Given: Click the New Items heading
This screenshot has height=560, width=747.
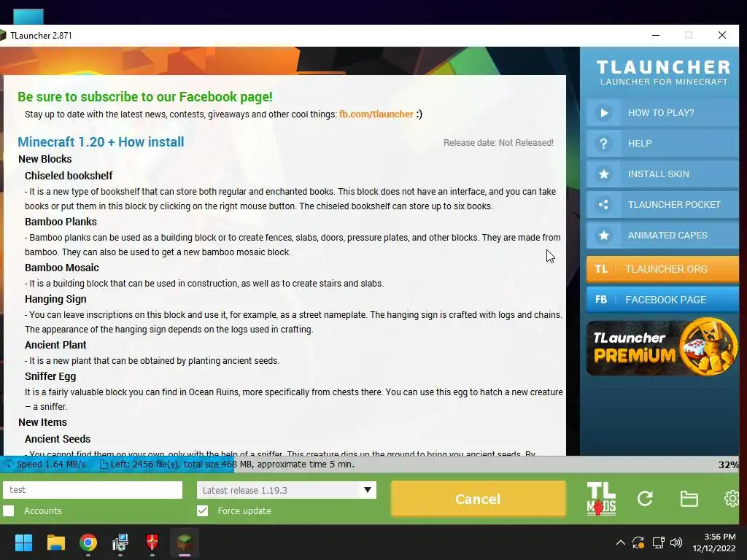Looking at the screenshot, I should pos(42,422).
